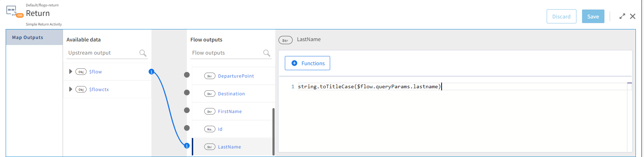The width and height of the screenshot is (644, 157).
Task: Click the expand dialog arrows icon
Action: (x=622, y=16)
